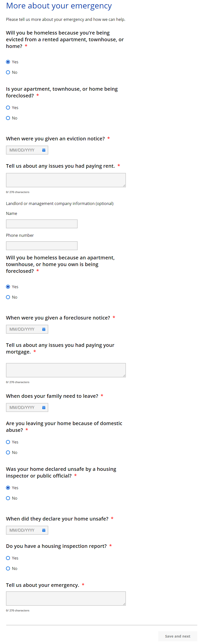Image resolution: width=203 pixels, height=644 pixels.
Task: Open calendar icon for home declared unsafe date
Action: point(44,530)
